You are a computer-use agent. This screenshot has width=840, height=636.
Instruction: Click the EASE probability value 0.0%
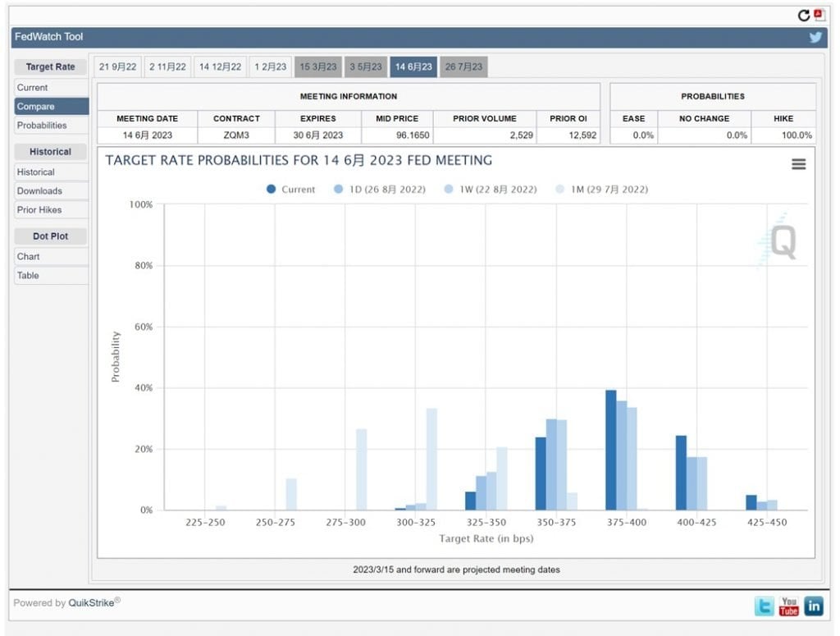(x=643, y=135)
